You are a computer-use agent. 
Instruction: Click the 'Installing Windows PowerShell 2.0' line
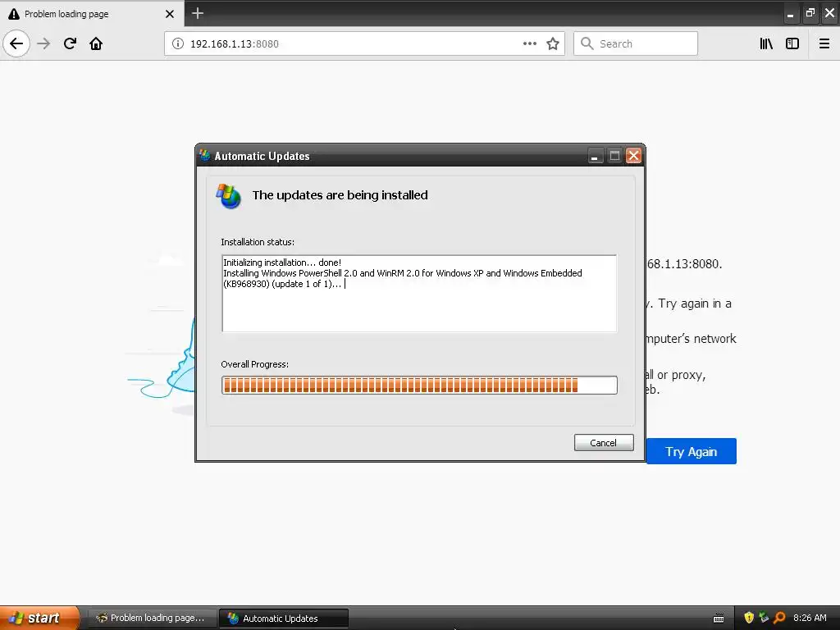coord(403,279)
